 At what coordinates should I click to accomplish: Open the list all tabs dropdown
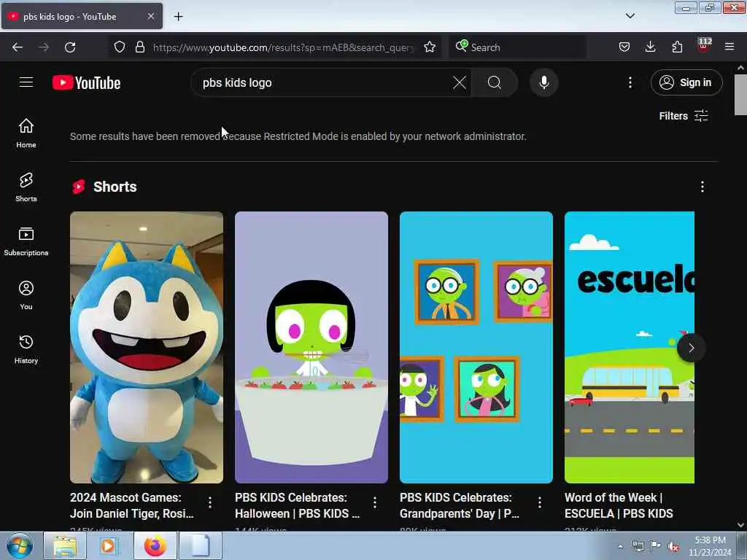[x=630, y=16]
